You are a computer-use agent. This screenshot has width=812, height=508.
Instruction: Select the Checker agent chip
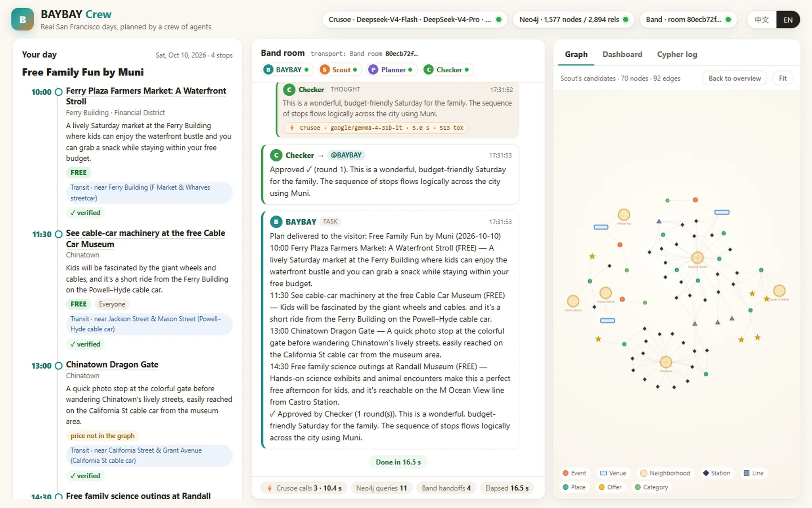[x=447, y=70]
